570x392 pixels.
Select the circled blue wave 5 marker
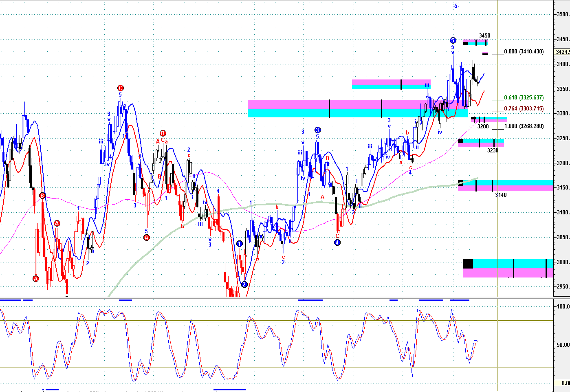[453, 40]
